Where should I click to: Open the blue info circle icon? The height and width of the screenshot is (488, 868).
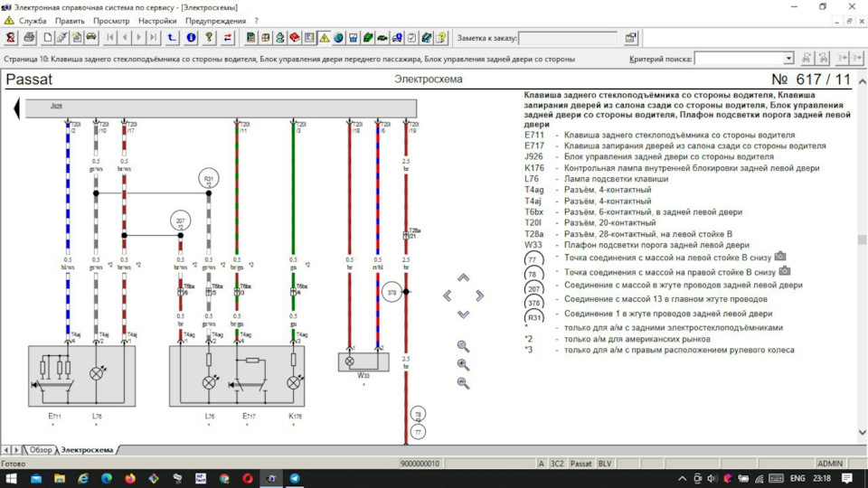coord(191,38)
